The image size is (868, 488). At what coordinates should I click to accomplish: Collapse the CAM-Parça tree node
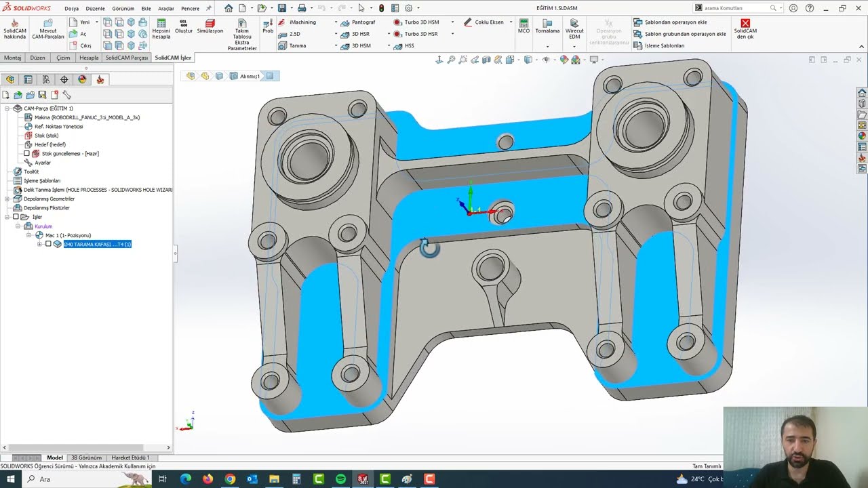pyautogui.click(x=7, y=108)
